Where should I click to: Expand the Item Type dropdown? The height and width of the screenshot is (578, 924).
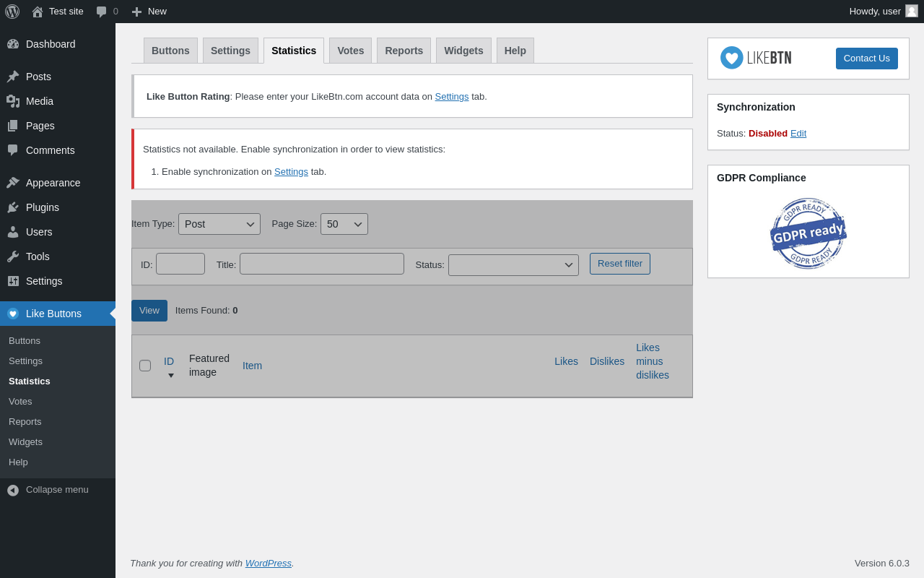click(219, 224)
